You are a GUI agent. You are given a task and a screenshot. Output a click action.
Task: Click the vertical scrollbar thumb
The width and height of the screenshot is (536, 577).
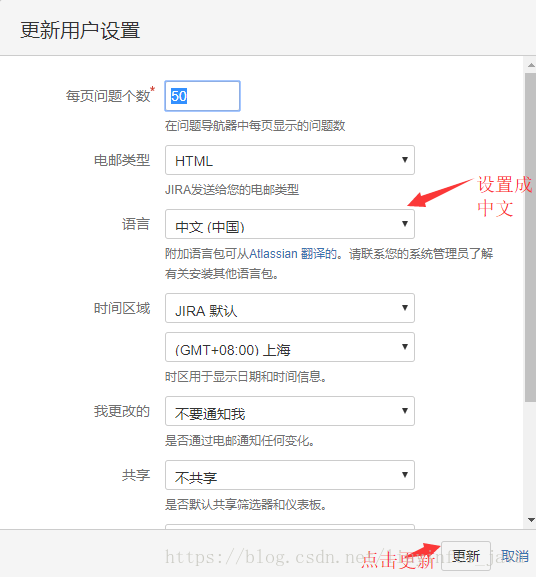(530, 237)
